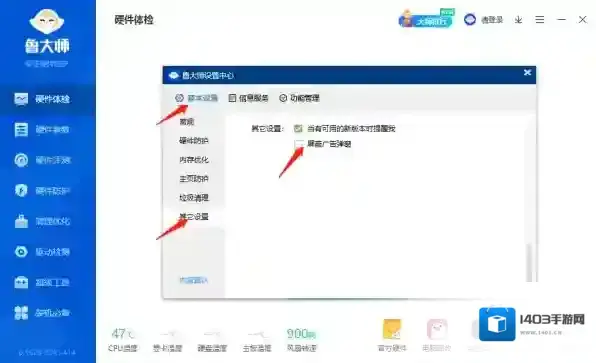
Task: Switch to the 功能管理 tab
Action: [x=300, y=98]
